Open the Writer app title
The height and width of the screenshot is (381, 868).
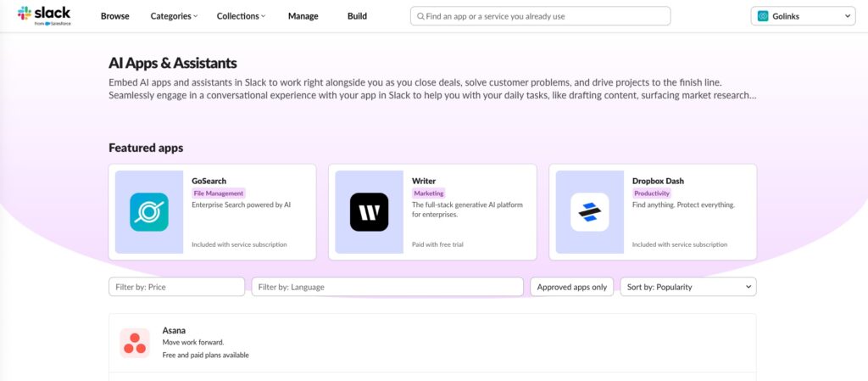424,181
